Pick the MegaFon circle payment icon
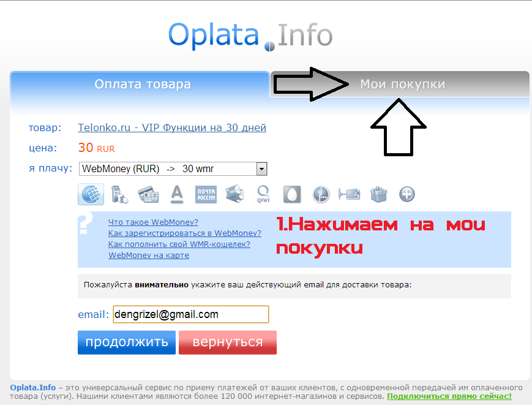Screen dimensions: 532x405 pos(321,194)
